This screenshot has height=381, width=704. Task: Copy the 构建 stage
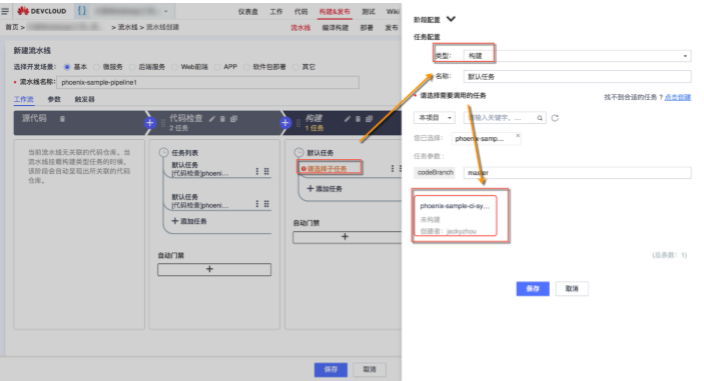pos(369,119)
